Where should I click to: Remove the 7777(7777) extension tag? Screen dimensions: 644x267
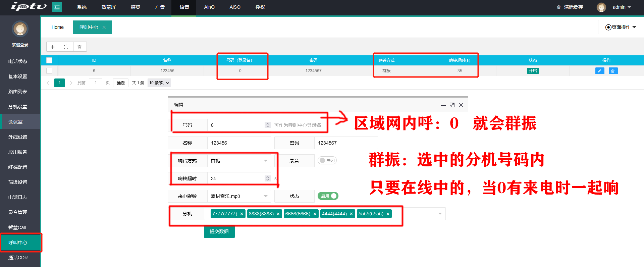click(241, 214)
